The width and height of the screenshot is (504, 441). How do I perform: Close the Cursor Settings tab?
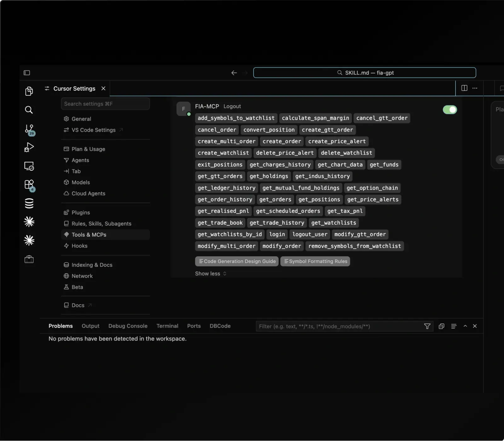point(103,88)
